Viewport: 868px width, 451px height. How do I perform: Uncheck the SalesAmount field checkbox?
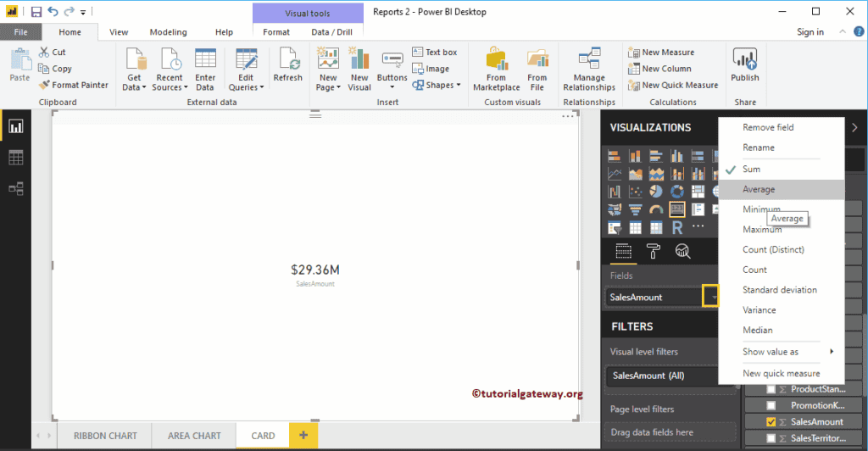(x=771, y=421)
